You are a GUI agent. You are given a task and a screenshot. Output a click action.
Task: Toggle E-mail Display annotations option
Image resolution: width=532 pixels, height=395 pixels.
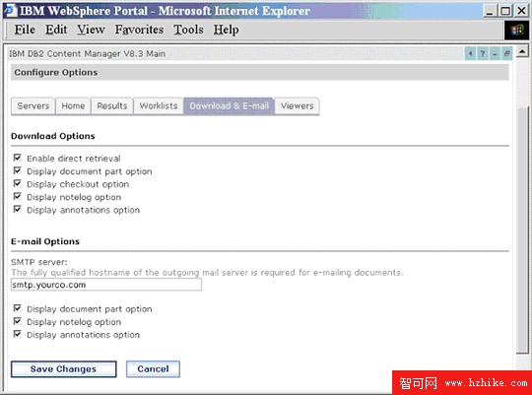(x=18, y=334)
